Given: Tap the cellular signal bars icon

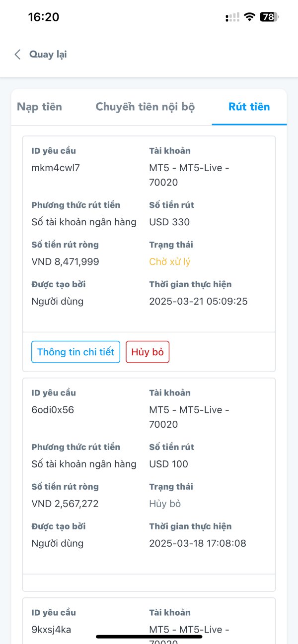Looking at the screenshot, I should coord(232,17).
